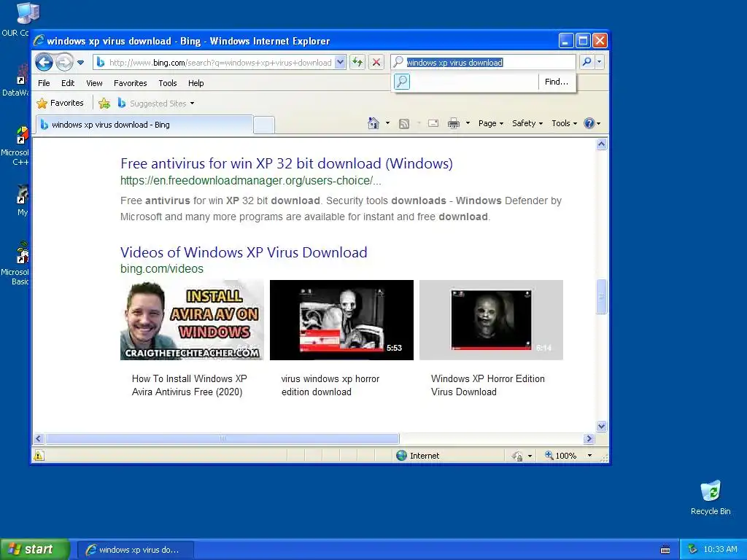
Task: Click the keyboard icon in the taskbar
Action: pyautogui.click(x=665, y=550)
